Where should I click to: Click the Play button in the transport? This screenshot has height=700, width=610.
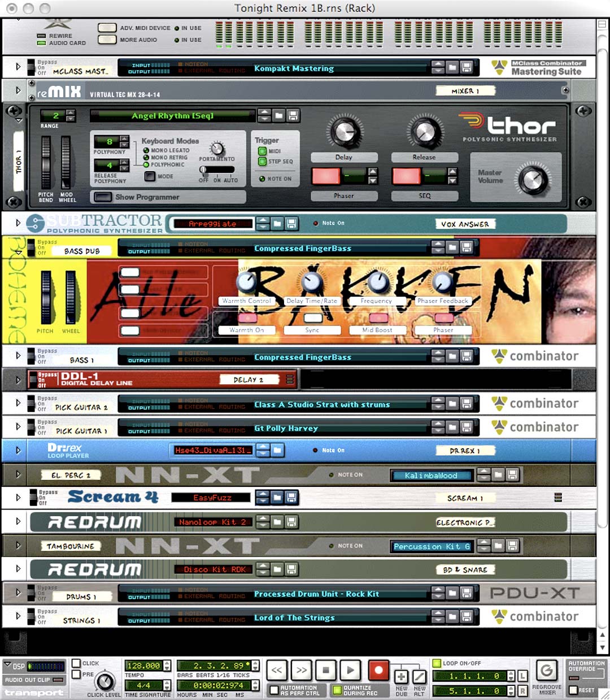pos(351,671)
